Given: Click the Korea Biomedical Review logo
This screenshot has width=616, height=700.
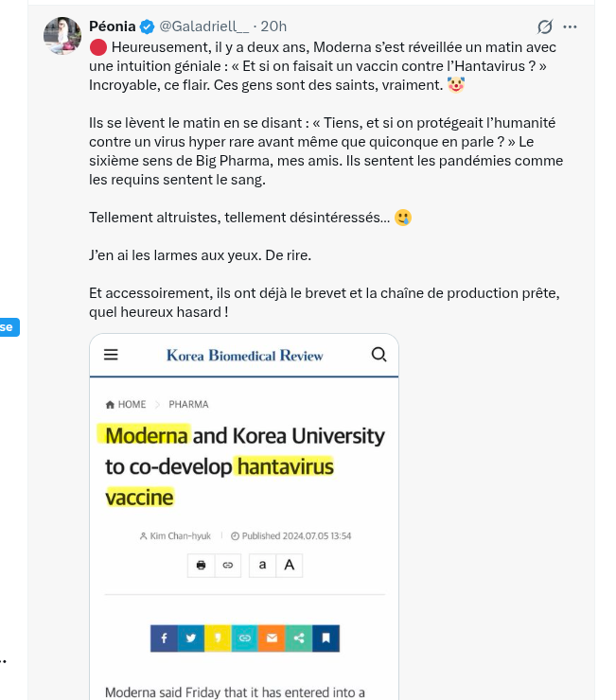Looking at the screenshot, I should 245,356.
